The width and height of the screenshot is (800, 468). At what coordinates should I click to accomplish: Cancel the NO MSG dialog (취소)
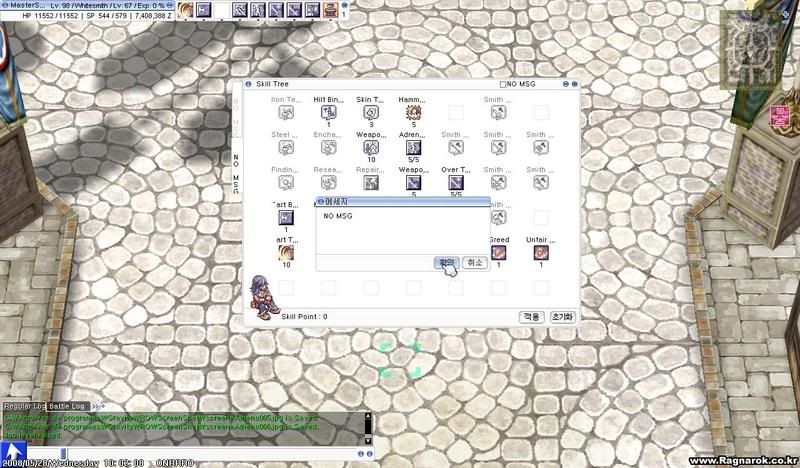pos(474,262)
